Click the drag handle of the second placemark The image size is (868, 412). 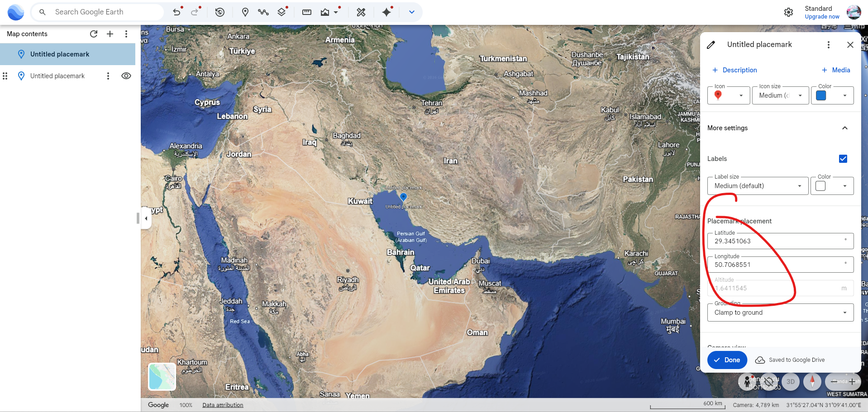pyautogui.click(x=5, y=76)
